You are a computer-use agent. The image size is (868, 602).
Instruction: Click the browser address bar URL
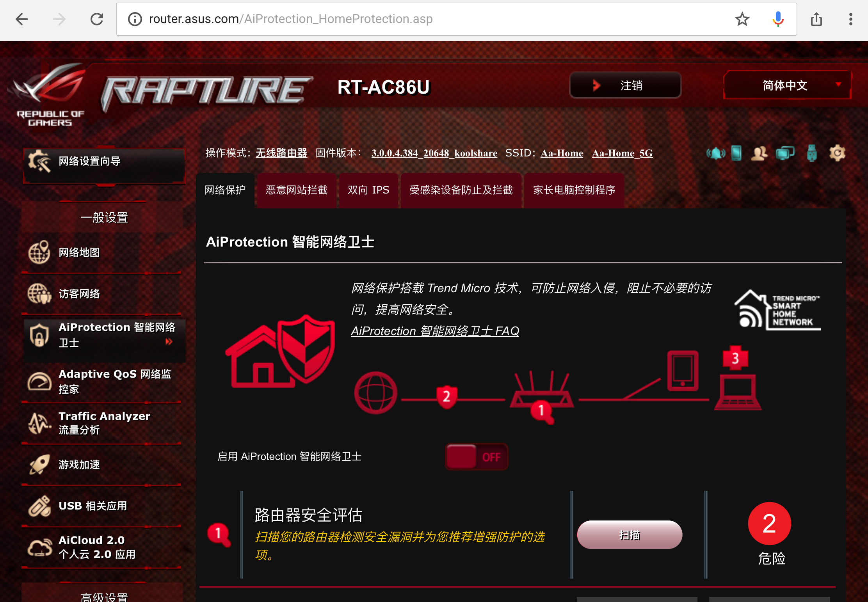click(290, 19)
